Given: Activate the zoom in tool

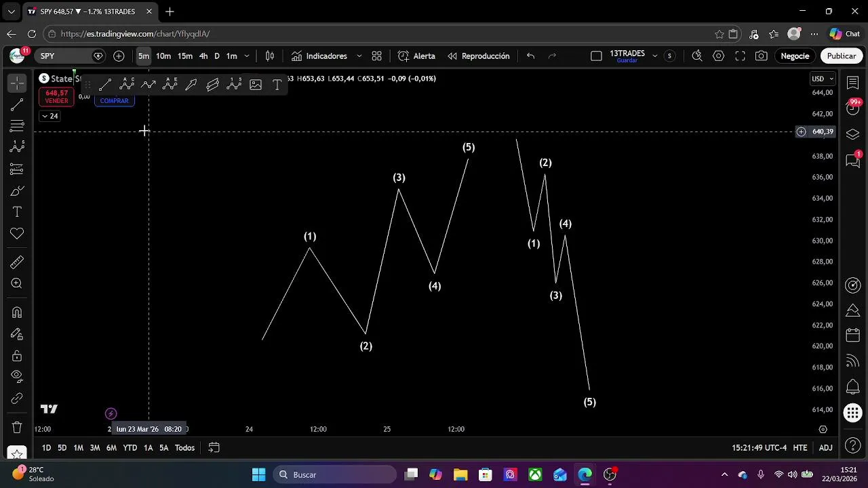Looking at the screenshot, I should coord(17,283).
